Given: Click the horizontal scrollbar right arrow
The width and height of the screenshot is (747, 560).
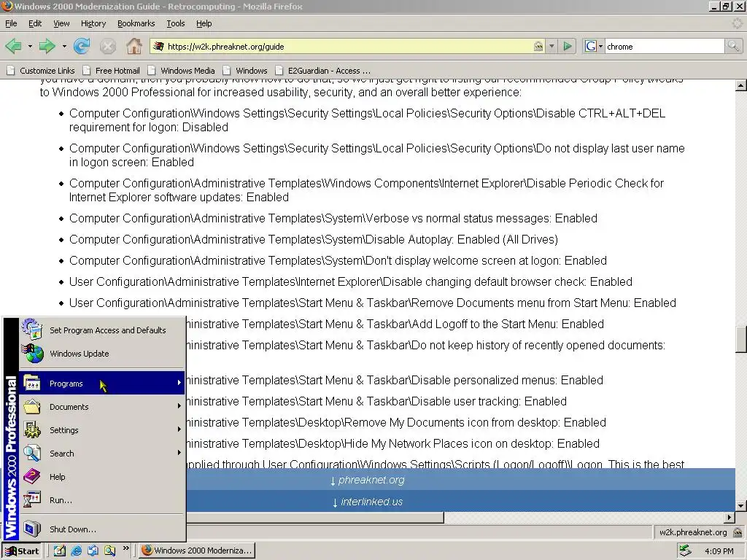Looking at the screenshot, I should pyautogui.click(x=729, y=517).
